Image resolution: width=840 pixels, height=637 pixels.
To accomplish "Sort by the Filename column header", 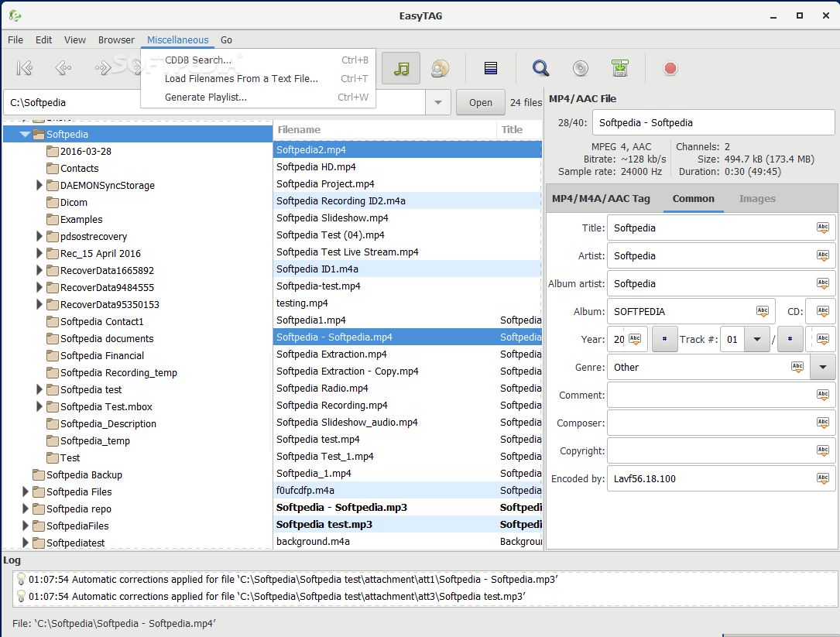I will [x=385, y=130].
